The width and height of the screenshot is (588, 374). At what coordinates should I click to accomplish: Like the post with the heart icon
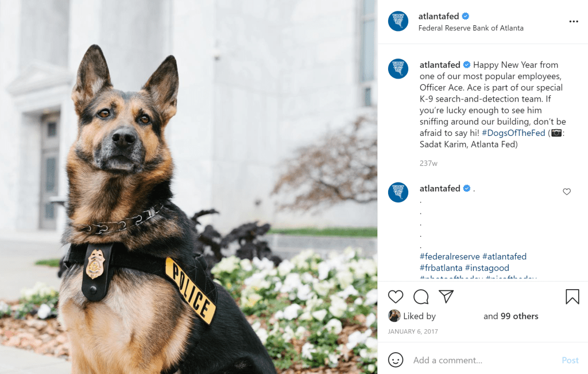pos(396,297)
